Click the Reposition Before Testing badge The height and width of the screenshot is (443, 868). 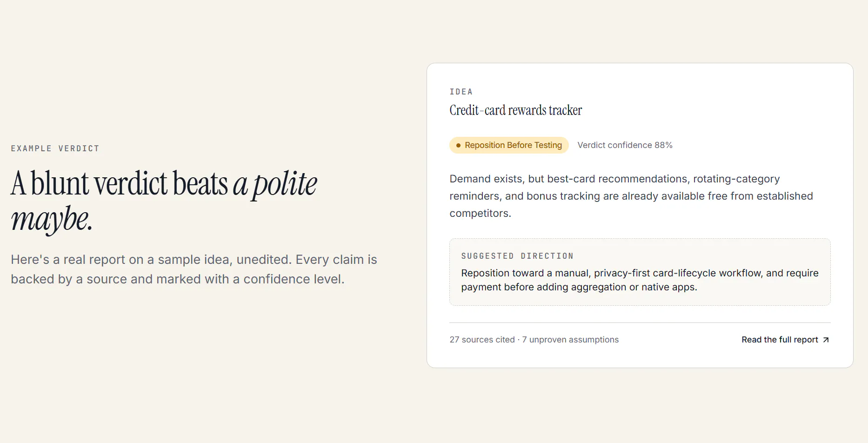(509, 145)
